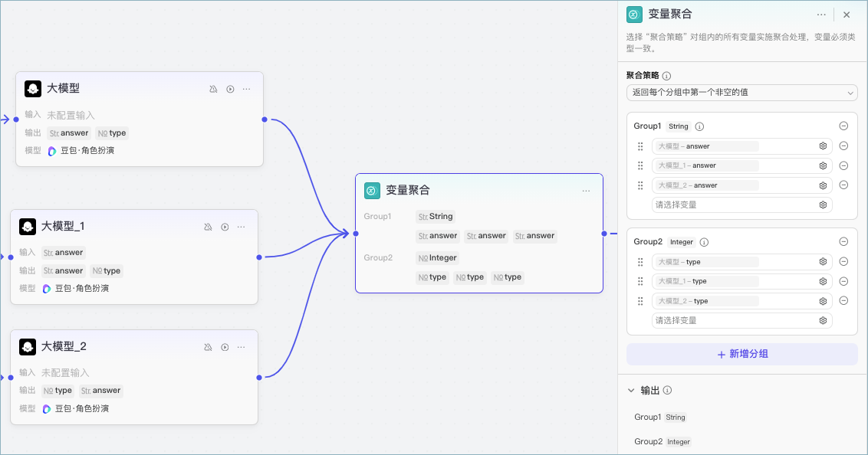Click the 变量聚合 node icon on canvas

[372, 191]
